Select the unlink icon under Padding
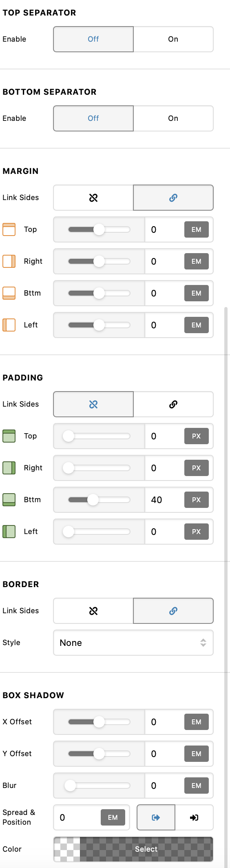The width and height of the screenshot is (230, 868). (x=93, y=404)
